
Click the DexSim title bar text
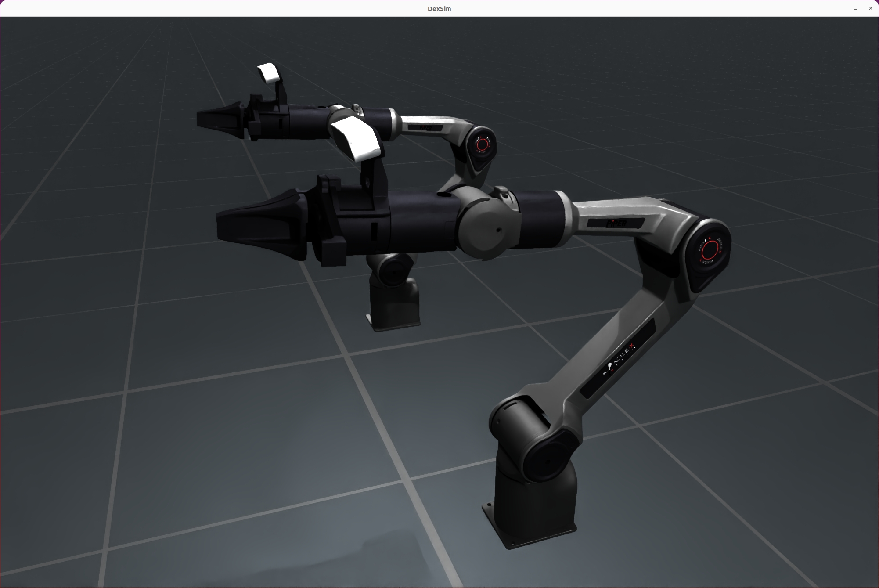[x=439, y=9]
